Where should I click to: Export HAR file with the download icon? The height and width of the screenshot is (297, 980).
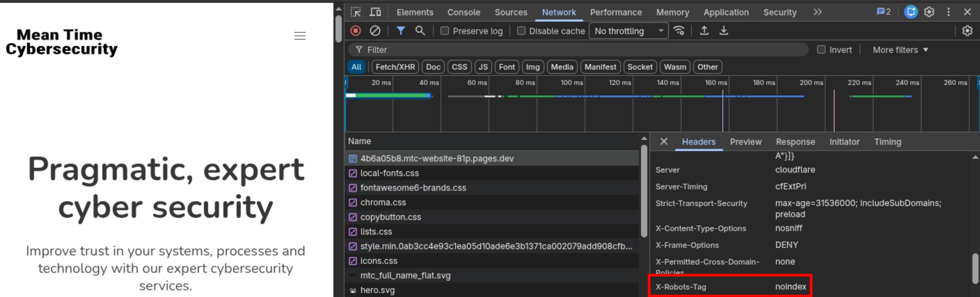723,31
